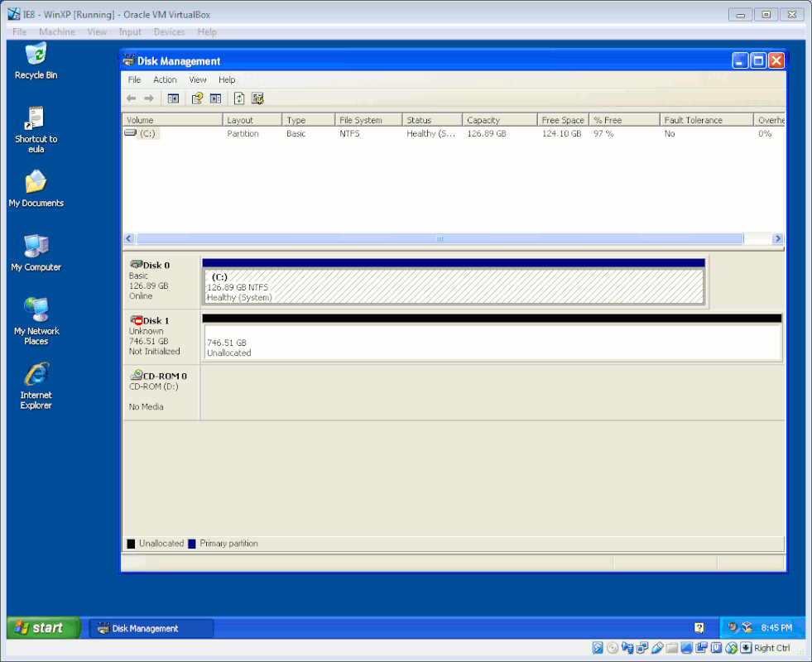Click the black Unallocated legend swatch
Screen dimensions: 812x662
coord(131,544)
